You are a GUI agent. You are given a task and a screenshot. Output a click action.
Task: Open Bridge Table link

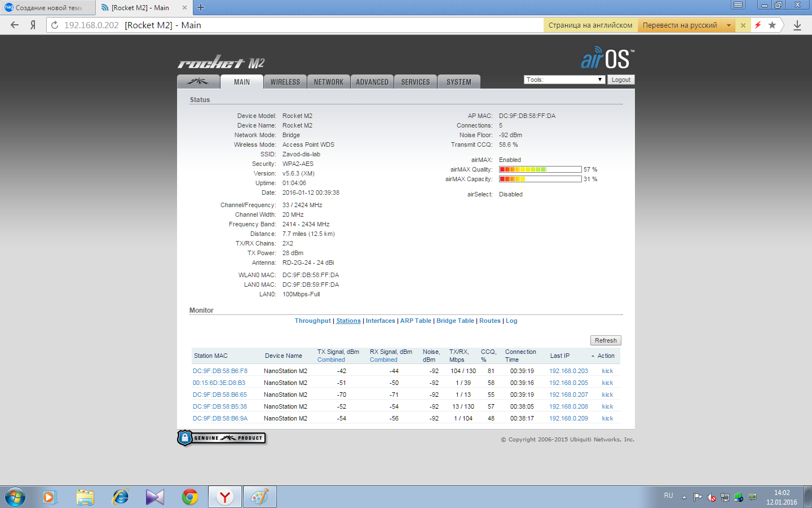coord(455,321)
